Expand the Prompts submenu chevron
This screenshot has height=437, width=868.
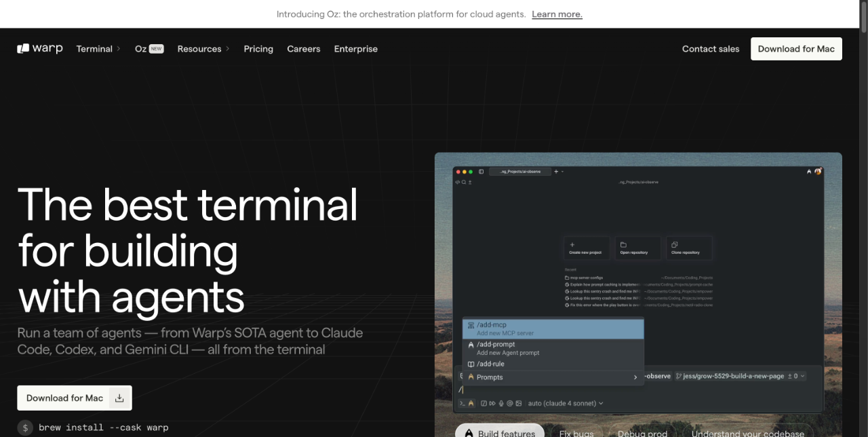[x=635, y=377]
